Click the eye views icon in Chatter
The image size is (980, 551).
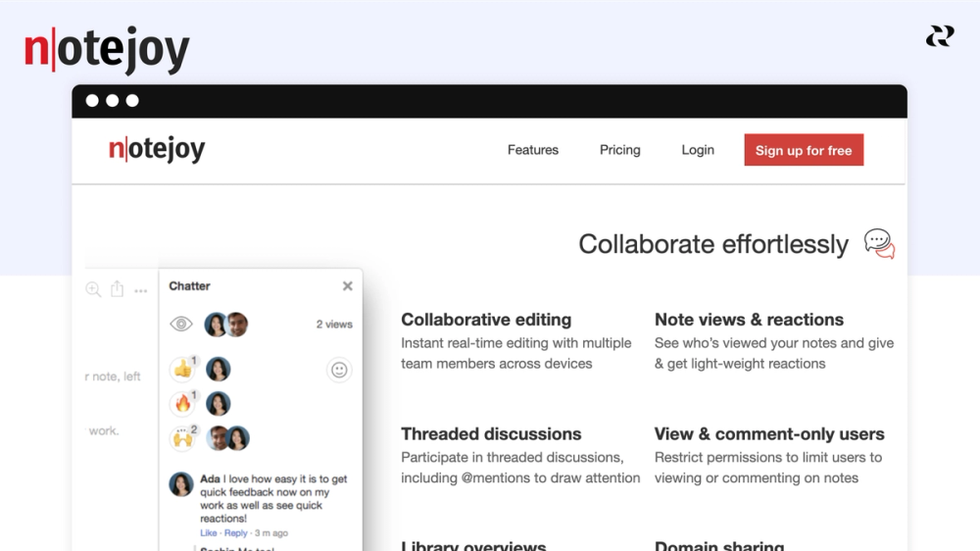coord(181,324)
